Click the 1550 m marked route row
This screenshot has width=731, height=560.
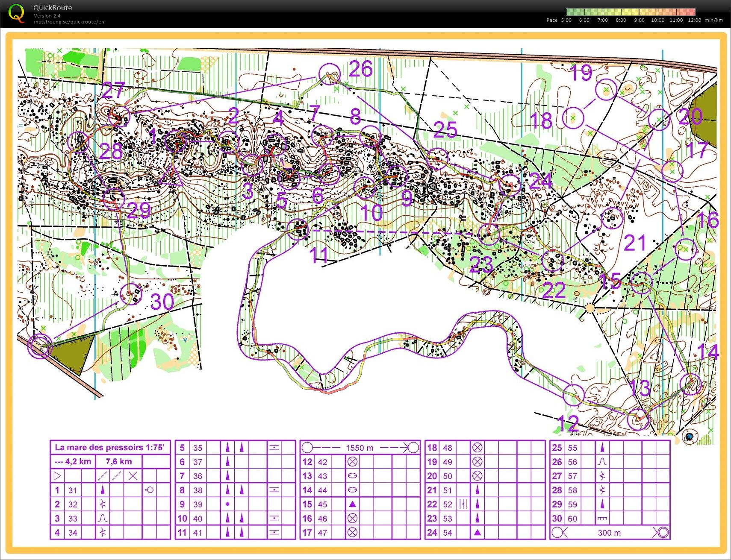tap(360, 448)
